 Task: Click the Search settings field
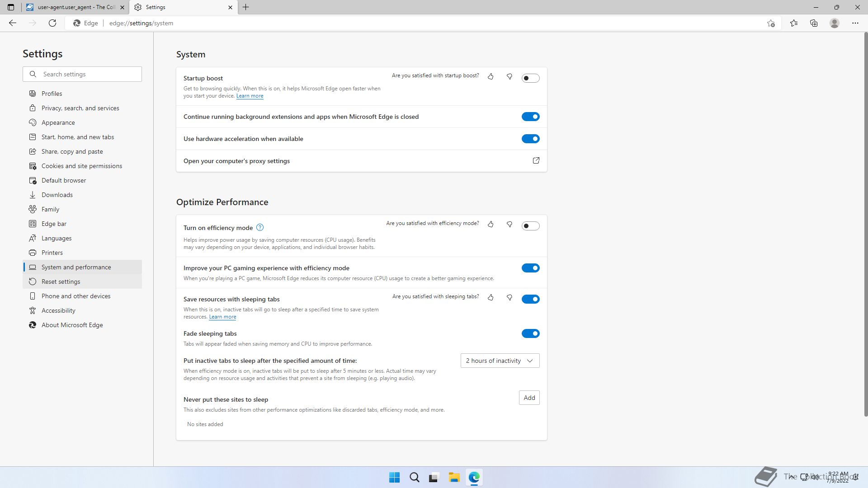(x=82, y=74)
